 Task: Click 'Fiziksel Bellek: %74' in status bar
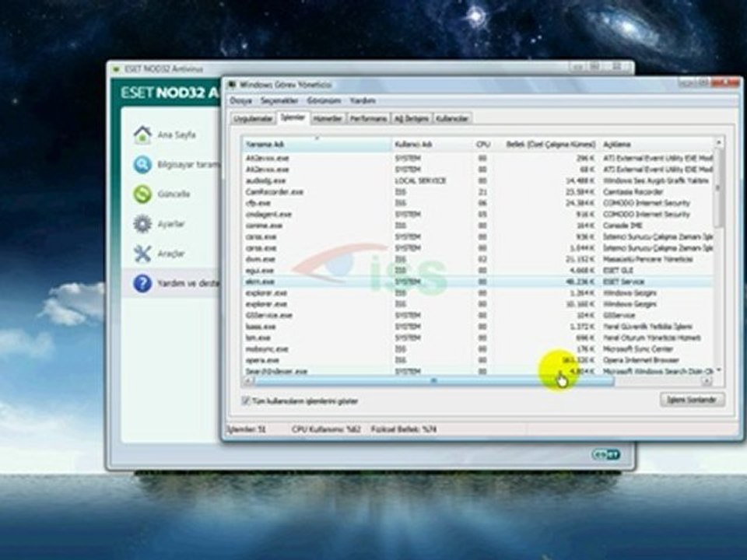pyautogui.click(x=404, y=429)
